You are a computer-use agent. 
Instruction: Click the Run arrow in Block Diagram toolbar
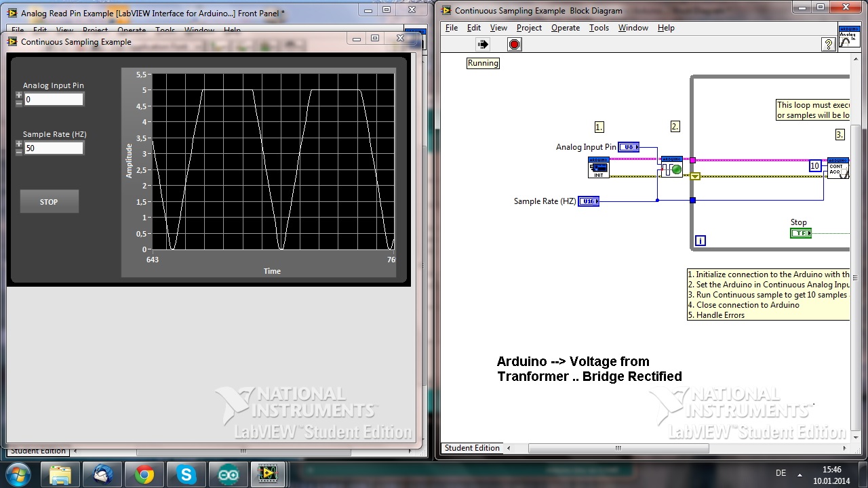[483, 45]
